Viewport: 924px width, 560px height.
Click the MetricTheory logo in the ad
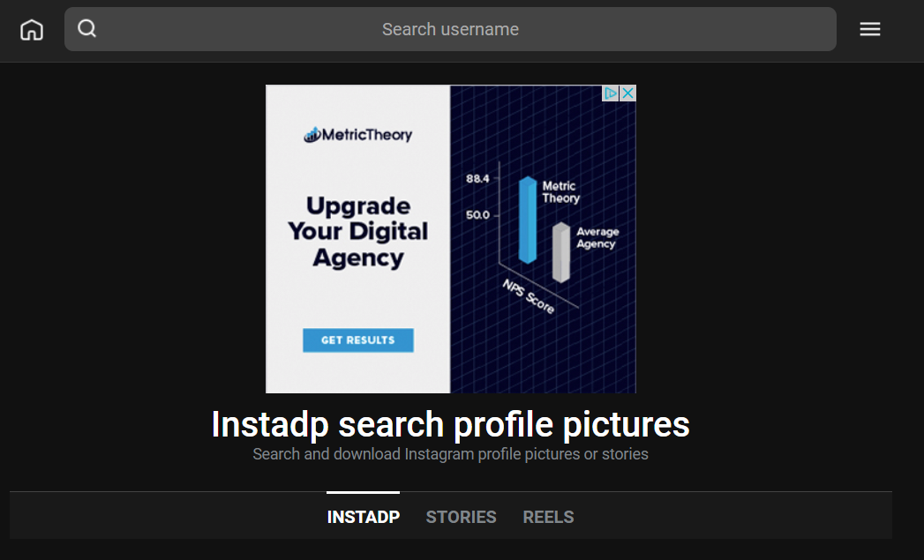[357, 135]
